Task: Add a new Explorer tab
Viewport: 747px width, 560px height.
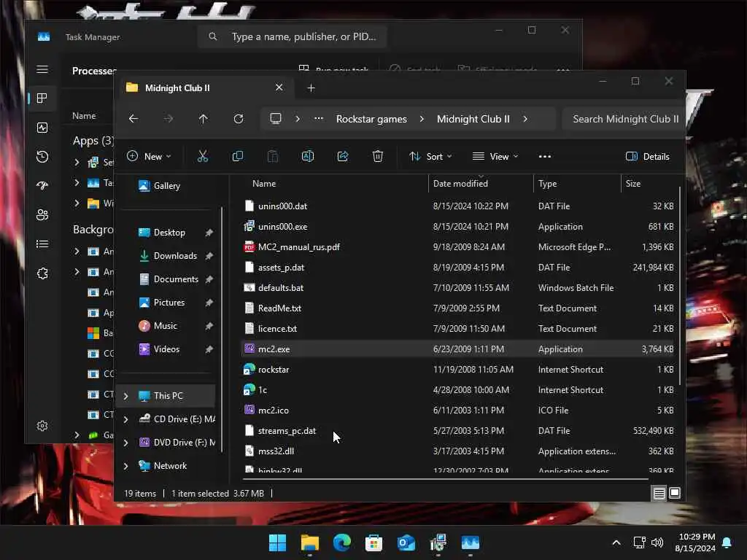Action: [311, 88]
